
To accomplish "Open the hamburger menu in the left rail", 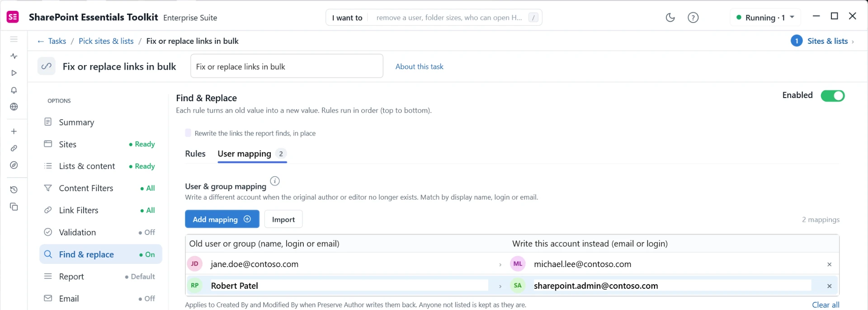I will (x=14, y=39).
